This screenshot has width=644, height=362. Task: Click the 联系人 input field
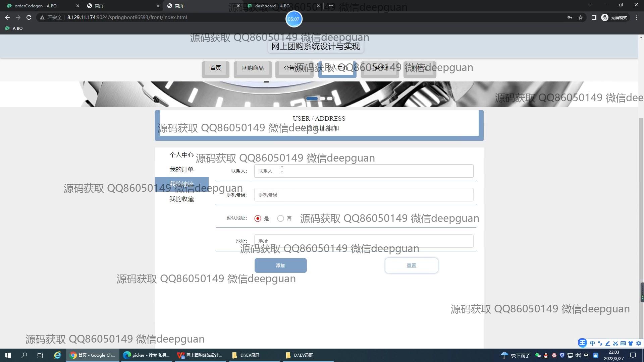[364, 171]
